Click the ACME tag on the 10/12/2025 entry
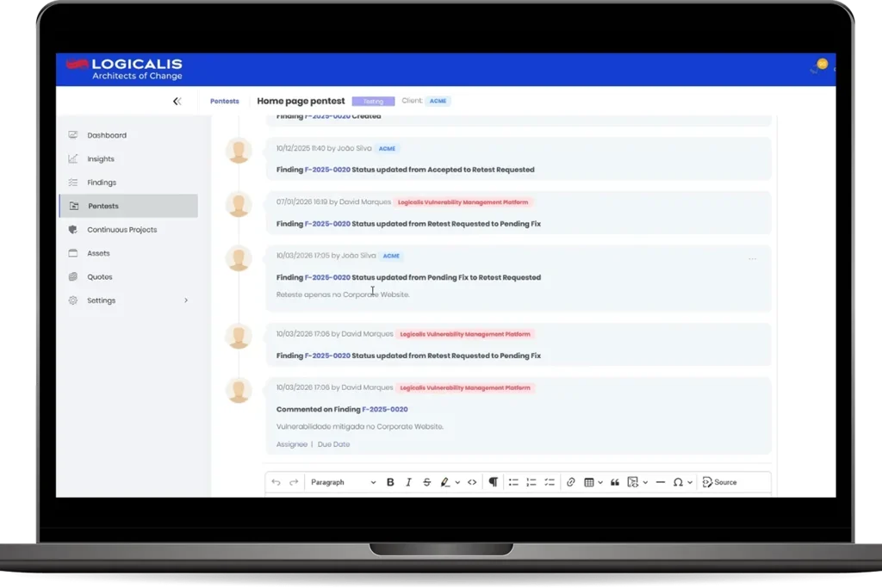Viewport: 882px width, 588px height. pos(387,148)
